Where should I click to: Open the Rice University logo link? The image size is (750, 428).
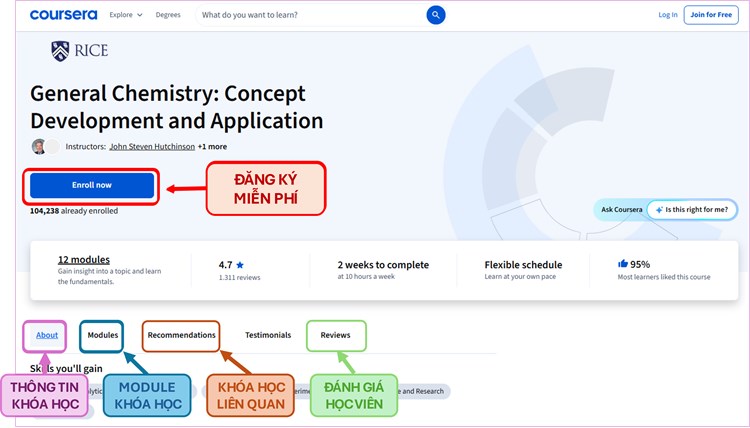click(79, 51)
